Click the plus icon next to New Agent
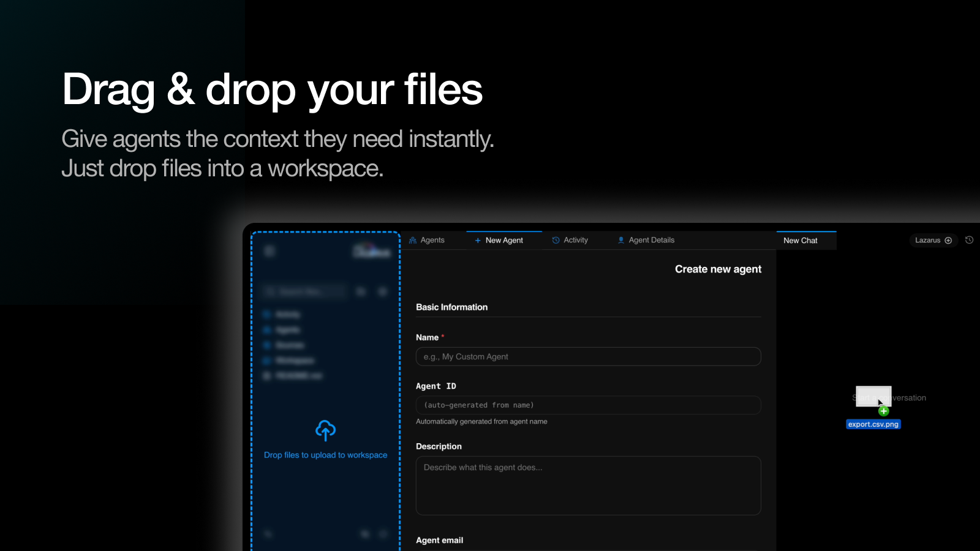Screen dimensions: 980x551 click(478, 240)
